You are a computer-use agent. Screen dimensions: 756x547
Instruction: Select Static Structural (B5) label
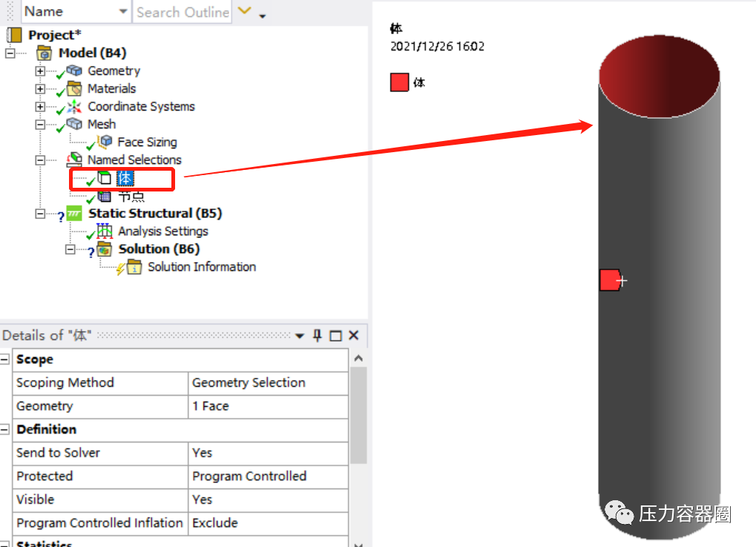pyautogui.click(x=155, y=213)
